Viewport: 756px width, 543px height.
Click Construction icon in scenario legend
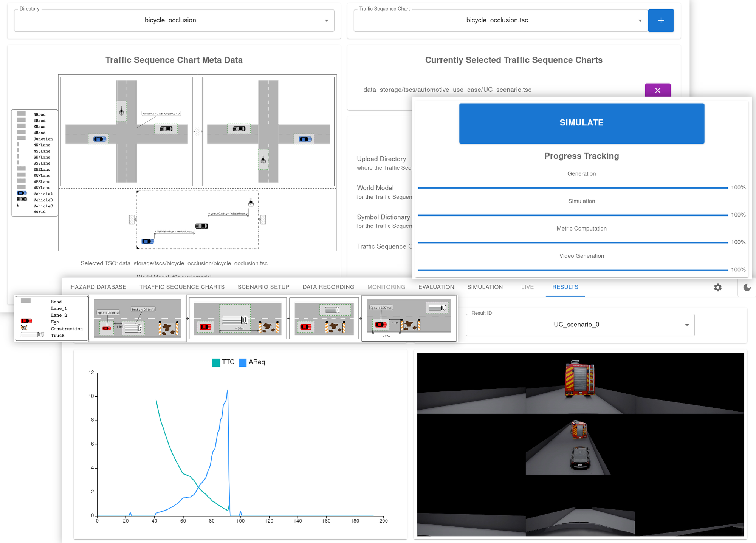point(24,328)
